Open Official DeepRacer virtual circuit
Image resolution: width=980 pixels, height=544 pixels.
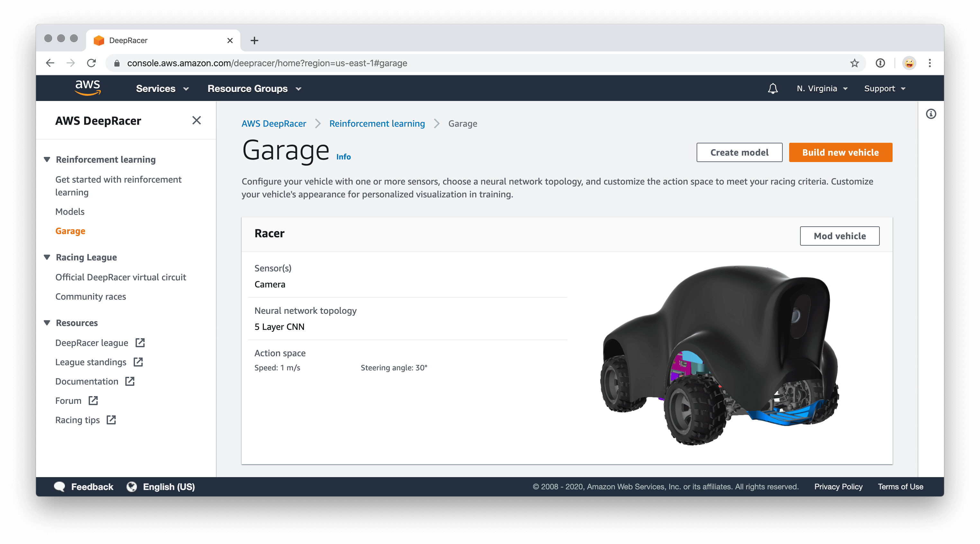click(120, 277)
